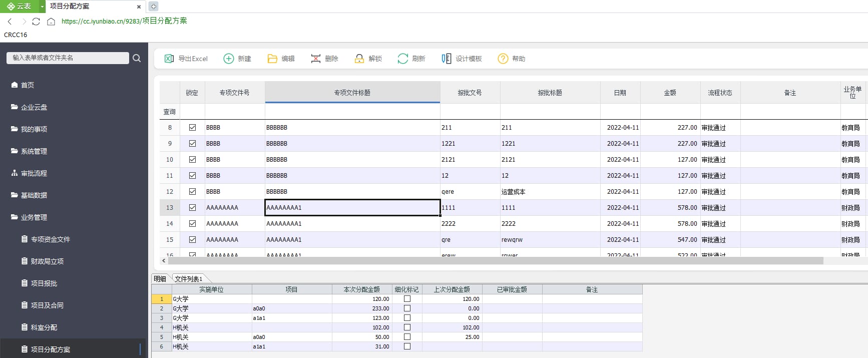Toggle the lock checkbox in row 8
868x358 pixels.
[192, 128]
